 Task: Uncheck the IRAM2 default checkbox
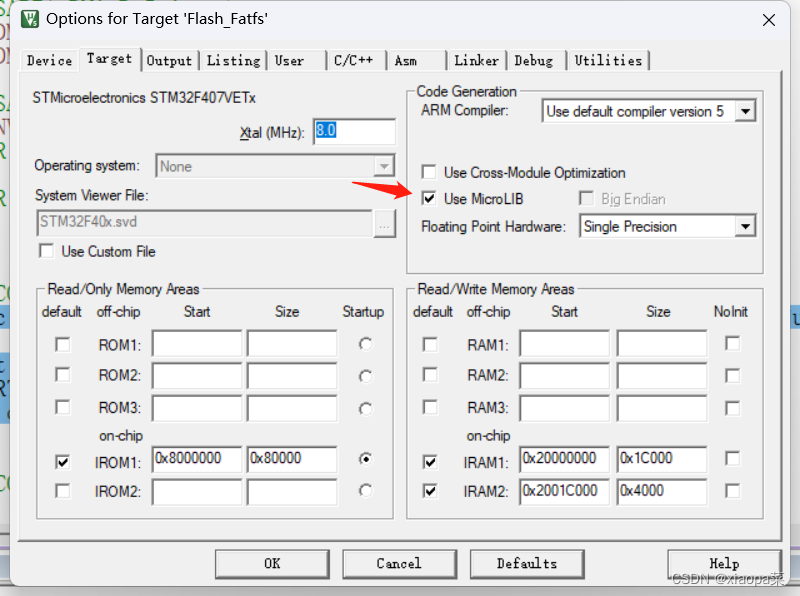(430, 491)
